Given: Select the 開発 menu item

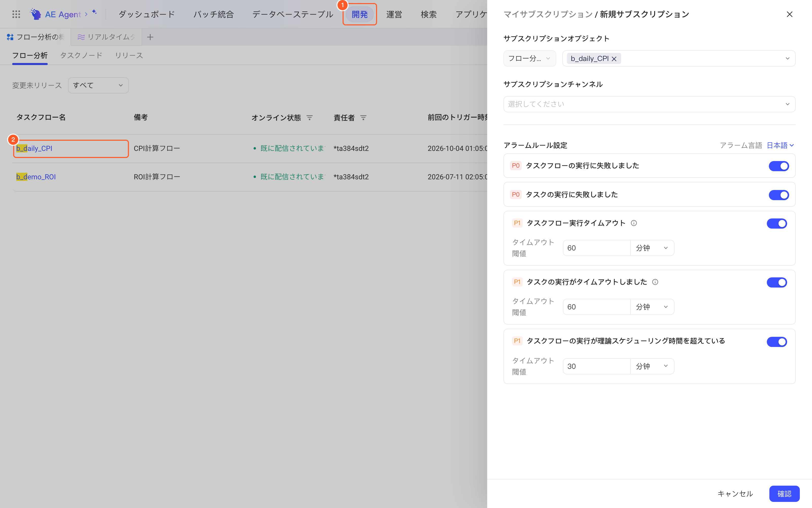Looking at the screenshot, I should pyautogui.click(x=360, y=14).
